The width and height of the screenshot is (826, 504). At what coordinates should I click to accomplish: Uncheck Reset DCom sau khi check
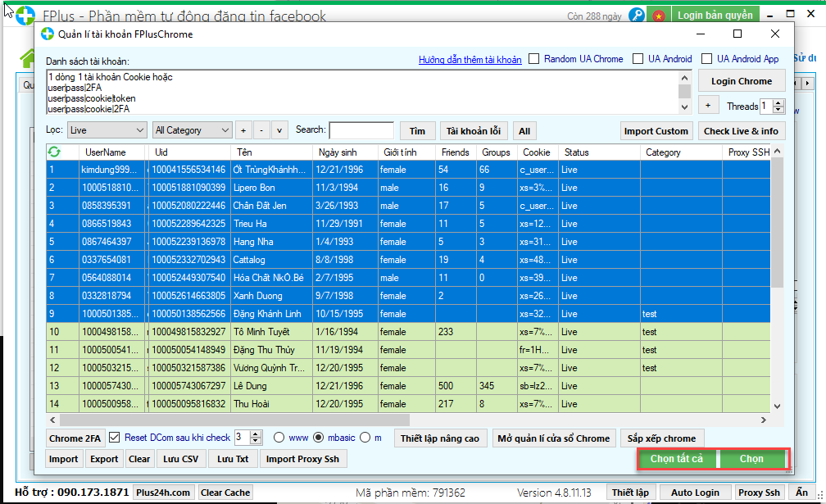[115, 438]
